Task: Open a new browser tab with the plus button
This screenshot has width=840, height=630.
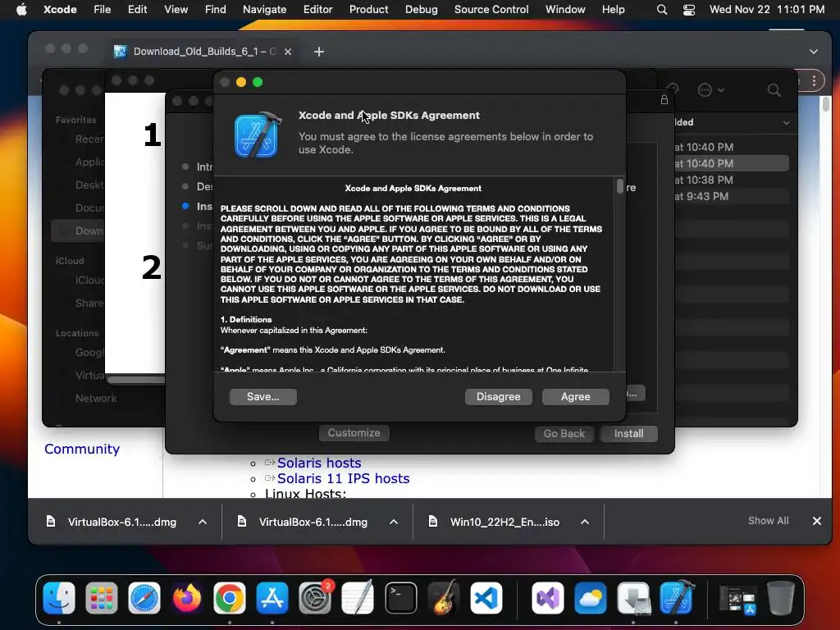Action: (x=319, y=52)
